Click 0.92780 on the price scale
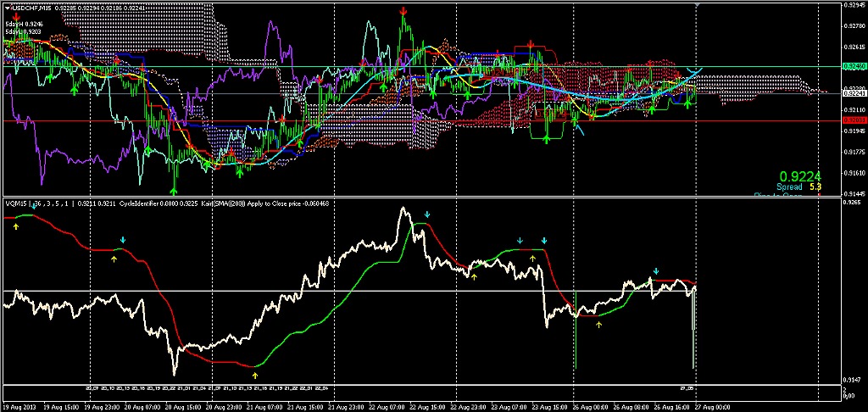The width and height of the screenshot is (868, 412). click(x=854, y=25)
